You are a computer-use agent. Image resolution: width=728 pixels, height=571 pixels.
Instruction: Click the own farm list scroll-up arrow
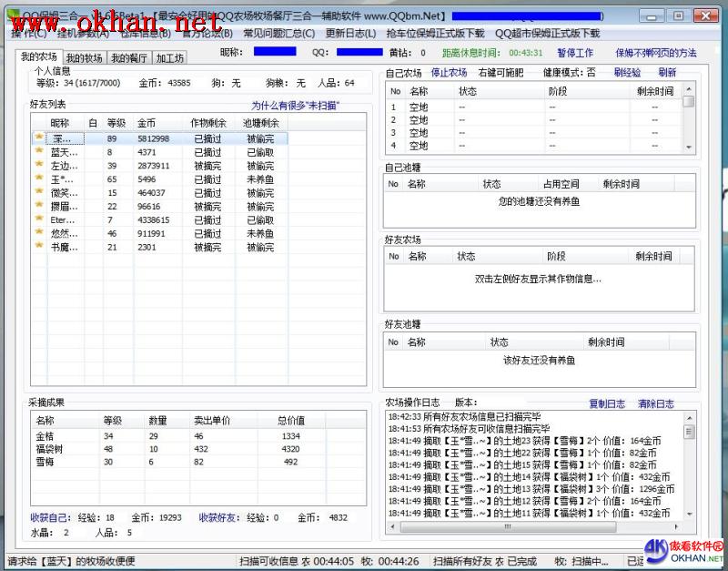point(689,88)
